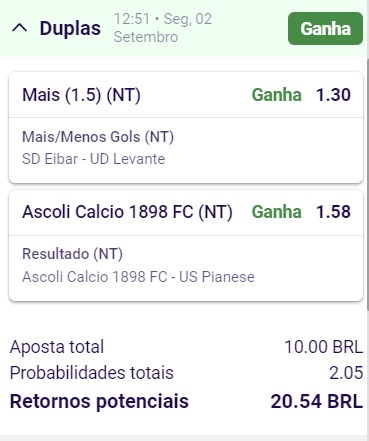Viewport: 369px width, 441px height.
Task: Collapse the Duplas bet slip chevron
Action: coord(19,28)
